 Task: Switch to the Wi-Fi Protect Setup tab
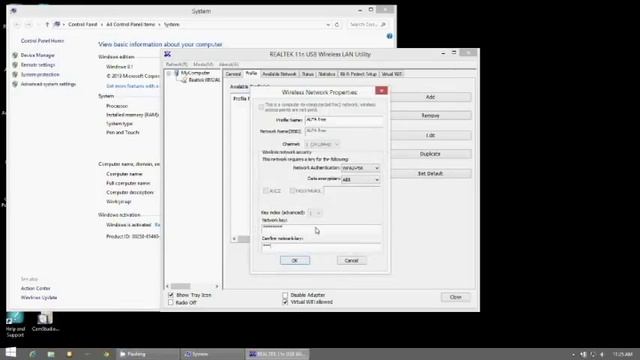coord(358,74)
